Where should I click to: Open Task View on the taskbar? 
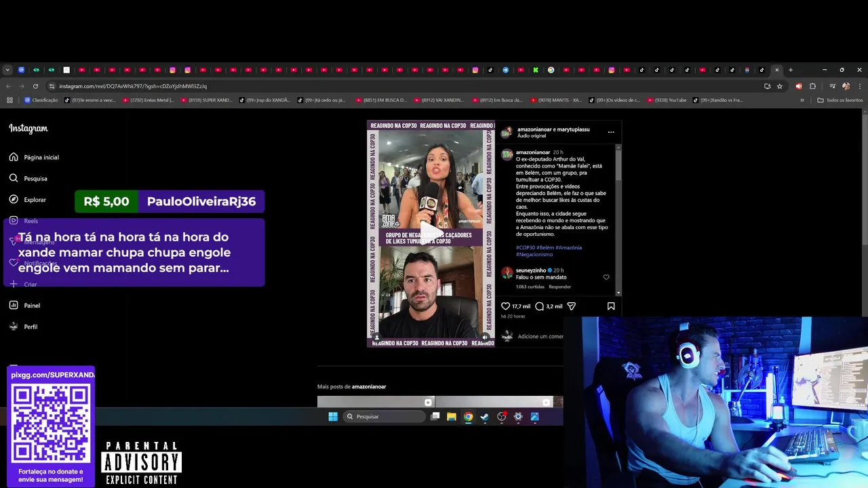coord(435,417)
